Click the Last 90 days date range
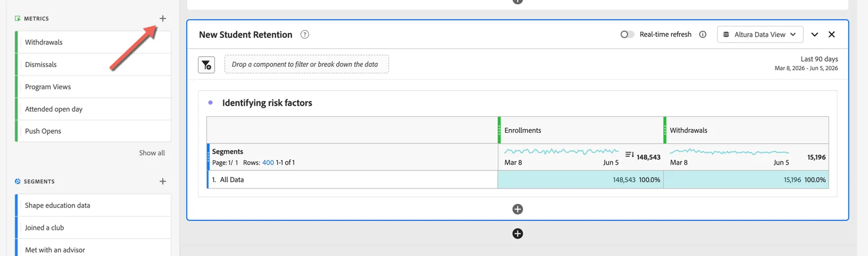868x256 pixels. click(x=819, y=59)
